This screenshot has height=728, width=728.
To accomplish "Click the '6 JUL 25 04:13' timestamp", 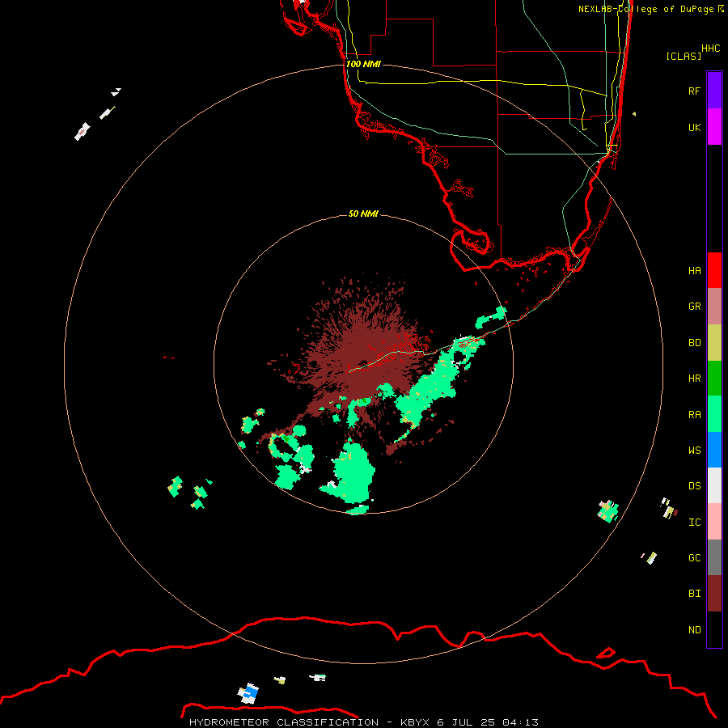I will [x=488, y=722].
